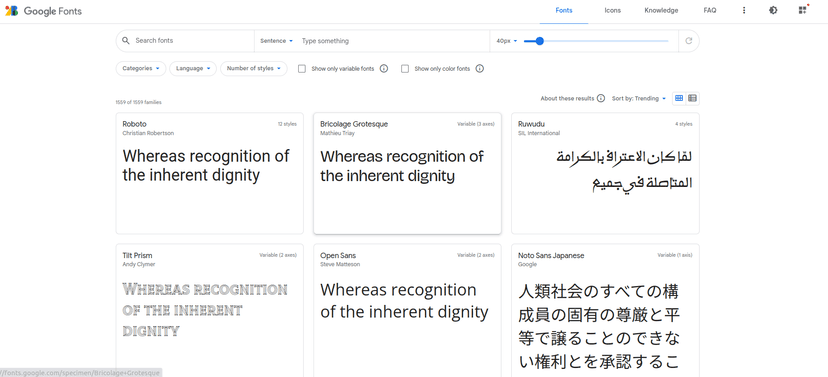The height and width of the screenshot is (377, 828).
Task: Click the Japanese sample preview text
Action: (599, 326)
